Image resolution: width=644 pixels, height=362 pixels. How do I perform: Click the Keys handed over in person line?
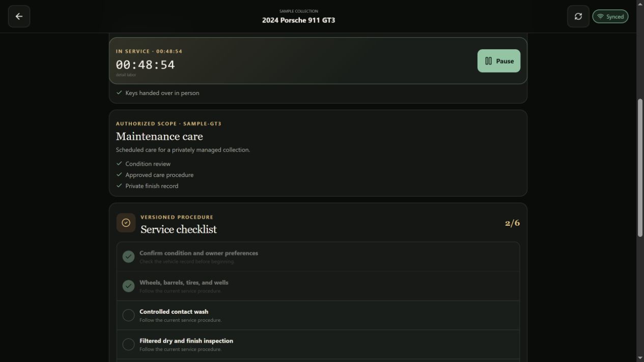click(162, 93)
